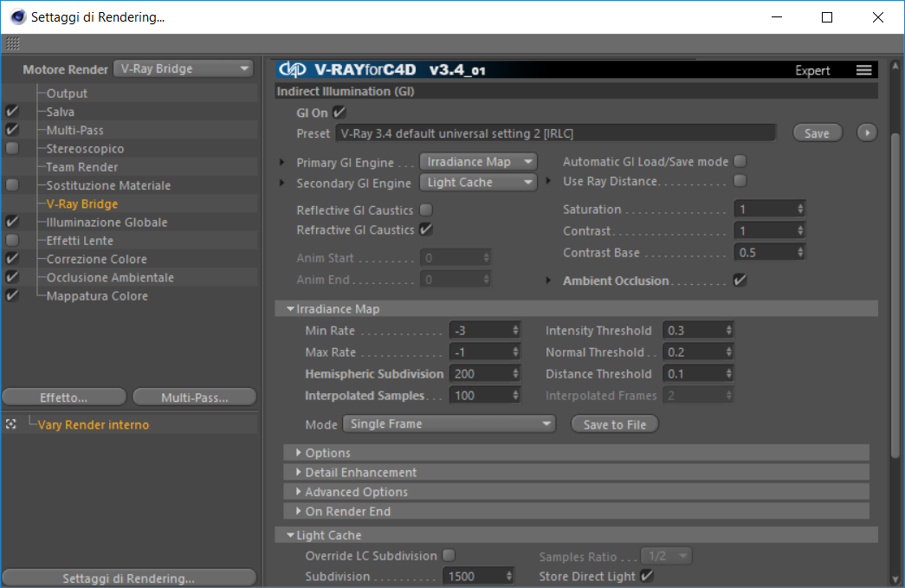Enable Use Ray Distance checkbox

740,181
